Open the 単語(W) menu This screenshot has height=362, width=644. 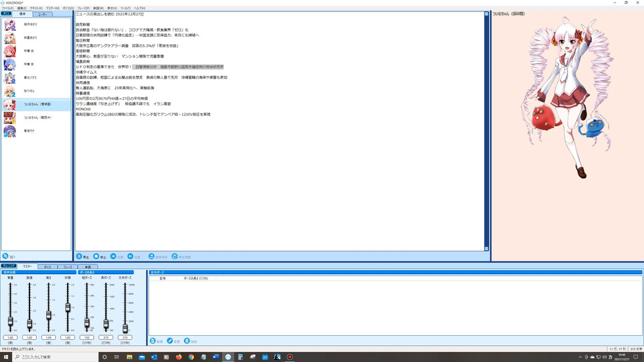point(98,8)
